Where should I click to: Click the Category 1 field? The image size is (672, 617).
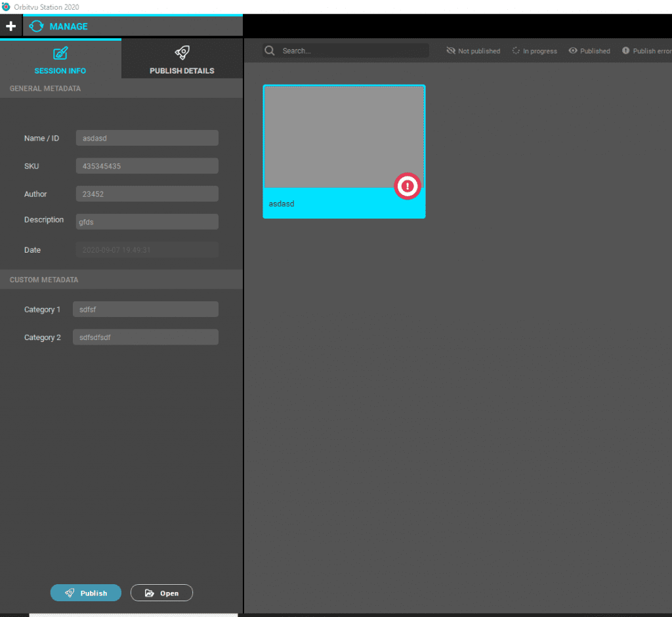point(146,309)
